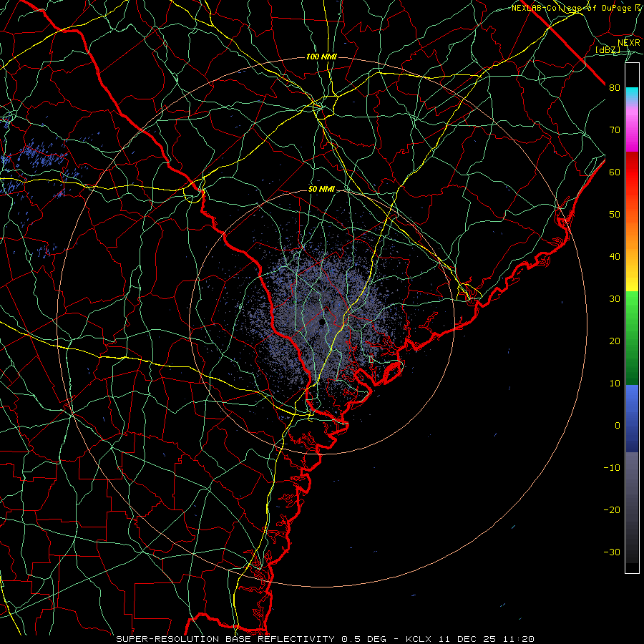Click the 30 value on the dBZ scale

coord(615,298)
